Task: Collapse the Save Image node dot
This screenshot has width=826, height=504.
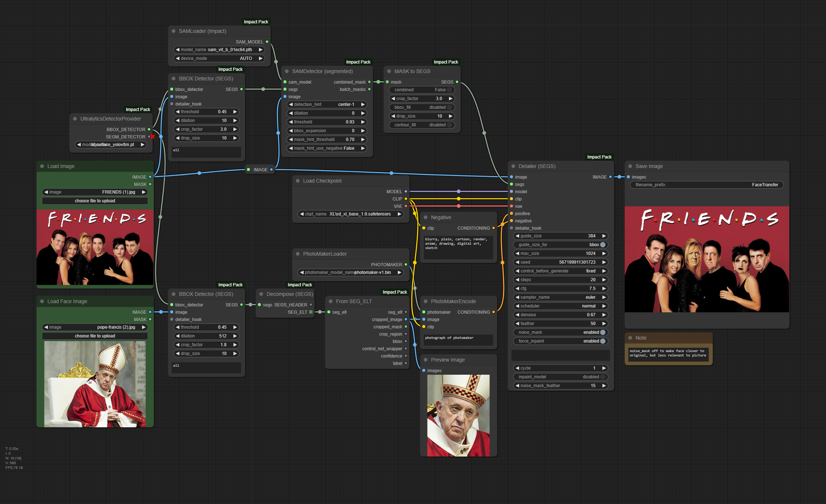Action: pyautogui.click(x=630, y=166)
